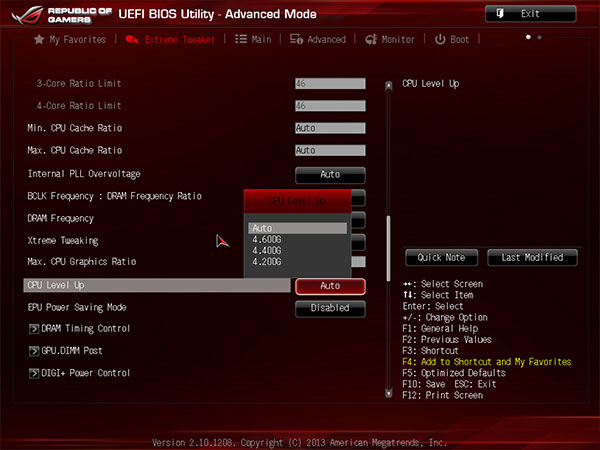Click the F1: General Help hint
The image size is (600, 450).
click(x=440, y=329)
